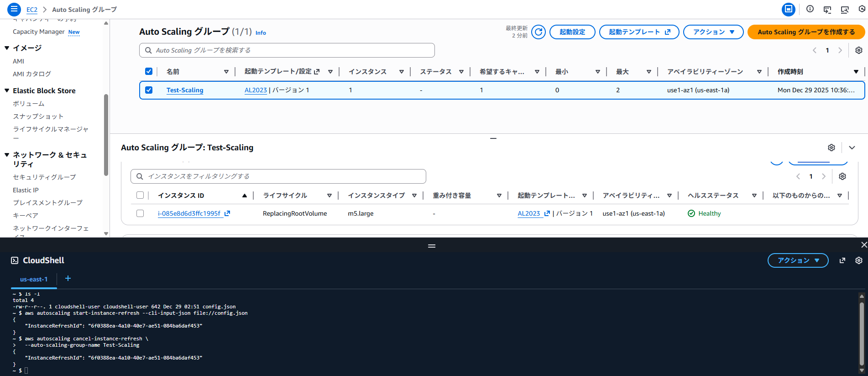This screenshot has width=868, height=376.
Task: Open セキュリティグループ in the sidebar
Action: click(44, 177)
